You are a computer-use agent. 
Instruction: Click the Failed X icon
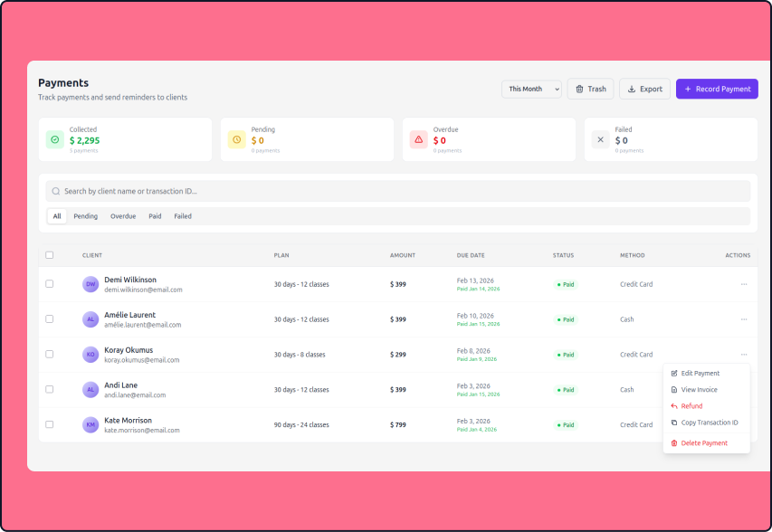600,139
